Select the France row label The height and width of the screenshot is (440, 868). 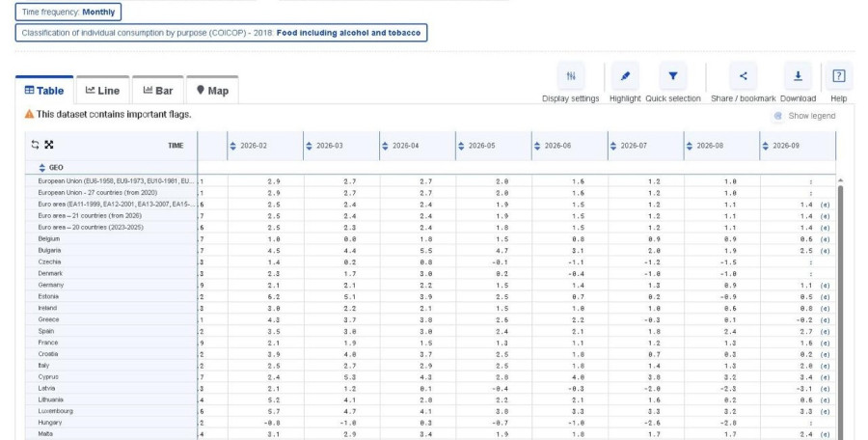(48, 343)
